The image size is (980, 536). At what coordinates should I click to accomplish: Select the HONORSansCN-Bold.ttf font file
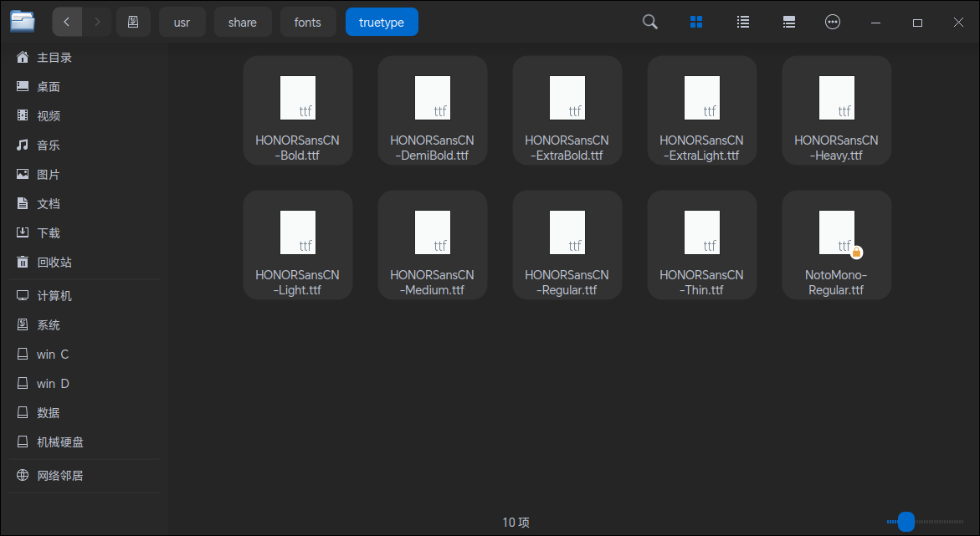(x=297, y=110)
